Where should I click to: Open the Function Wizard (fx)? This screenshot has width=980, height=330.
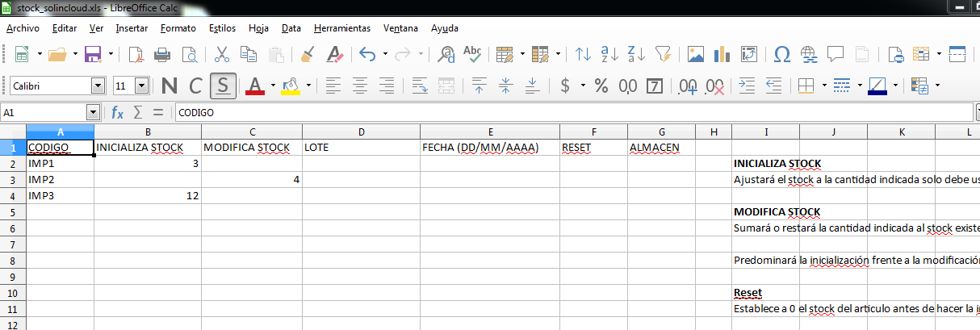click(117, 113)
